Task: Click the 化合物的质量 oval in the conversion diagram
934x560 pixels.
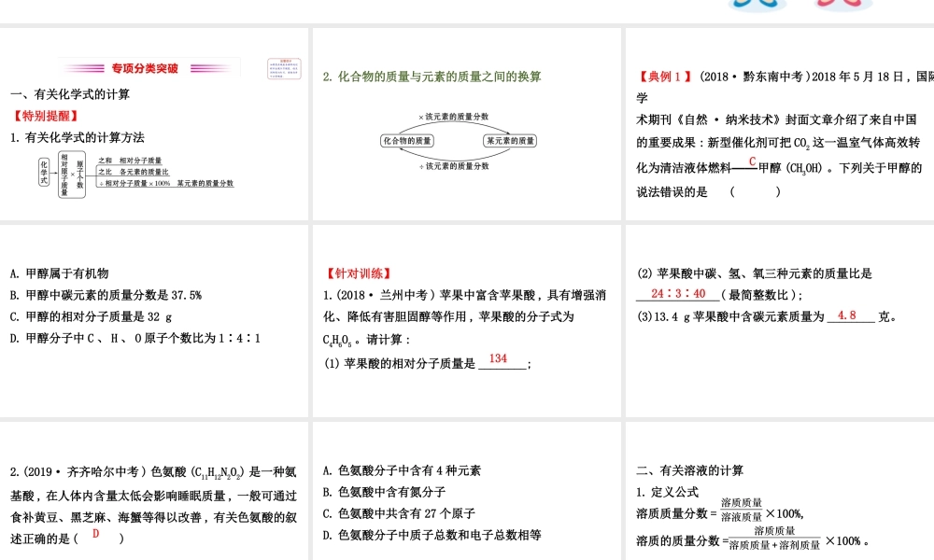Action: pos(406,140)
